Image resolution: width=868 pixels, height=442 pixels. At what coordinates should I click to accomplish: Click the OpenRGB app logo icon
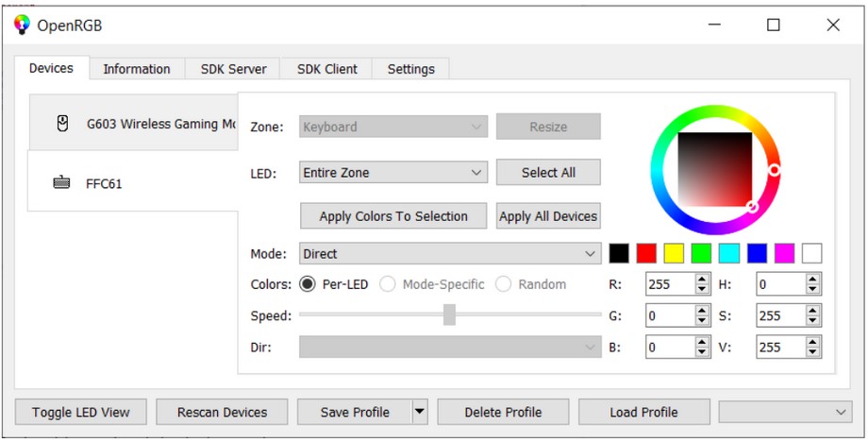click(x=22, y=25)
